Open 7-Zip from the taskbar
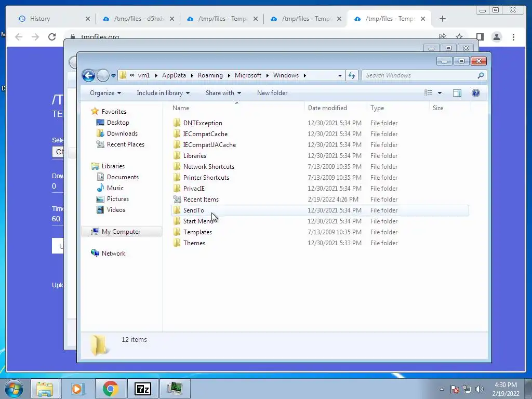The height and width of the screenshot is (399, 532). coord(142,389)
